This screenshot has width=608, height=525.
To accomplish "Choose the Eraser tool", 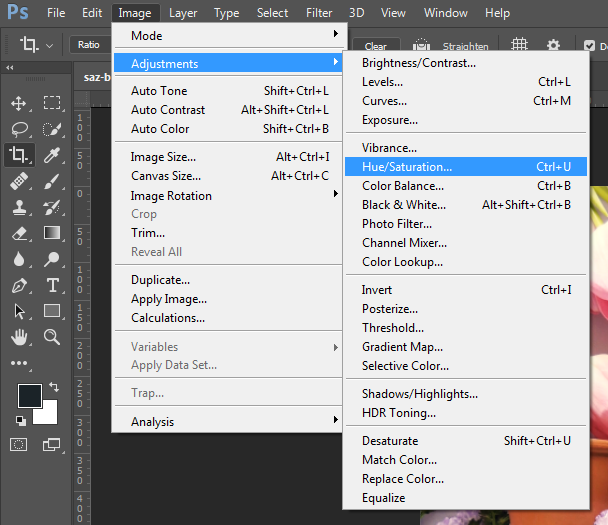I will (19, 233).
